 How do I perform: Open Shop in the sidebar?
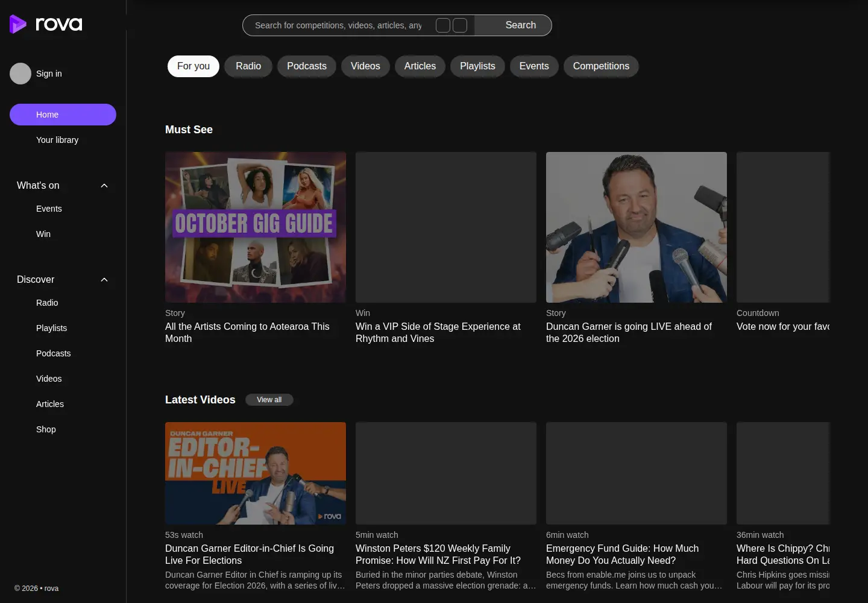pyautogui.click(x=46, y=429)
